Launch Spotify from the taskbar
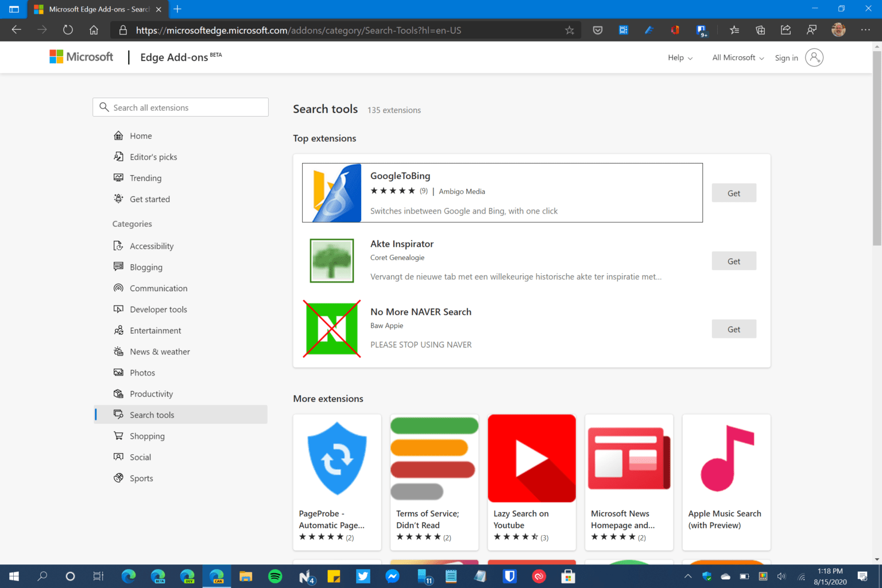The width and height of the screenshot is (882, 588). click(x=275, y=576)
